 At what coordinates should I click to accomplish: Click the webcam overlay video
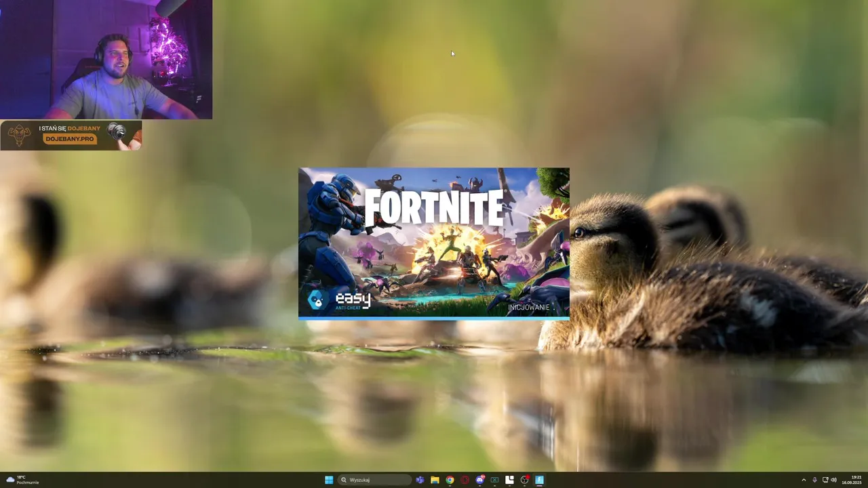pos(106,60)
